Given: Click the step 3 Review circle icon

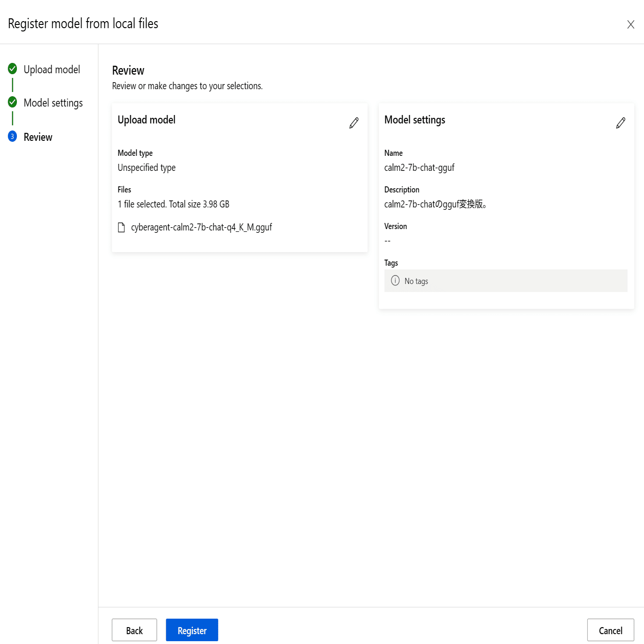Looking at the screenshot, I should 13,136.
